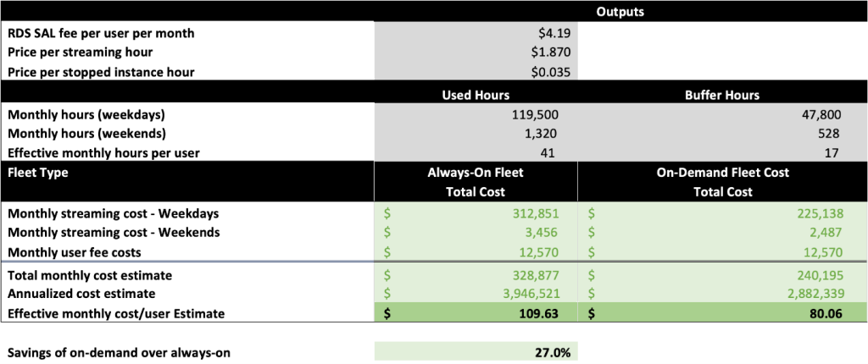
Task: Select the Always-On Fleet column header
Action: [476, 172]
